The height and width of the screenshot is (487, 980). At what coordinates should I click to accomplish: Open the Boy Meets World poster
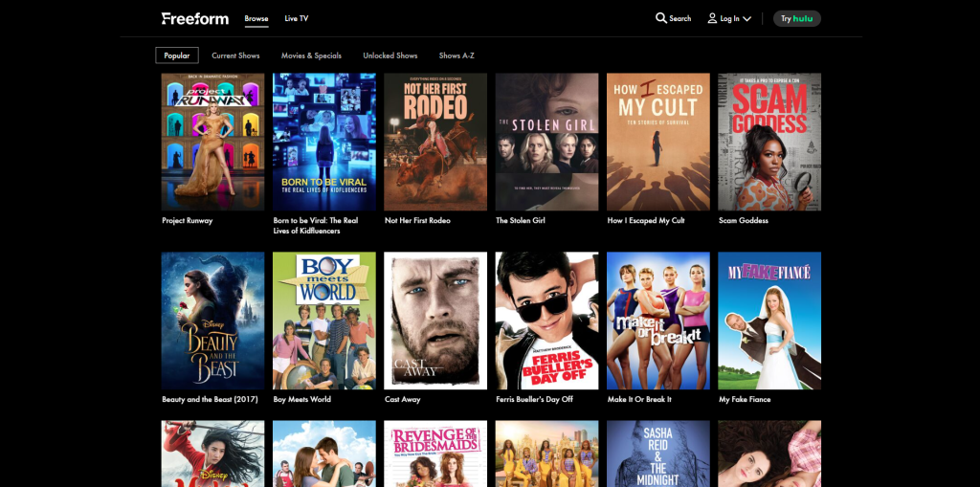(x=323, y=321)
